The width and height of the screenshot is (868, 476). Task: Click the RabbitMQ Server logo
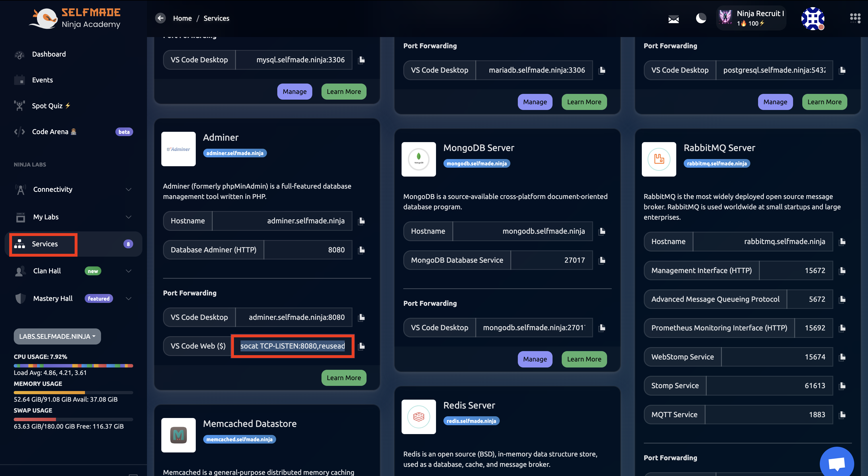click(659, 159)
